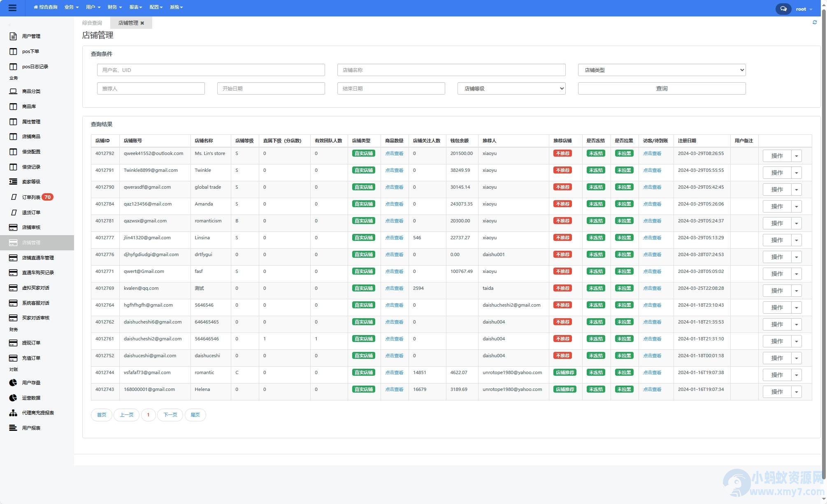827x504 pixels.
Task: Open 借贷记录 in sidebar
Action: click(31, 167)
